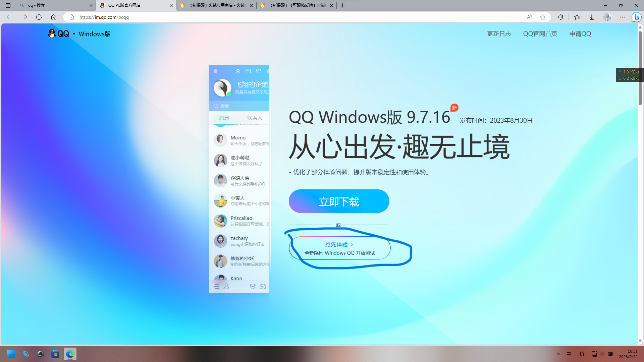Go back to the previous page

click(x=9, y=17)
